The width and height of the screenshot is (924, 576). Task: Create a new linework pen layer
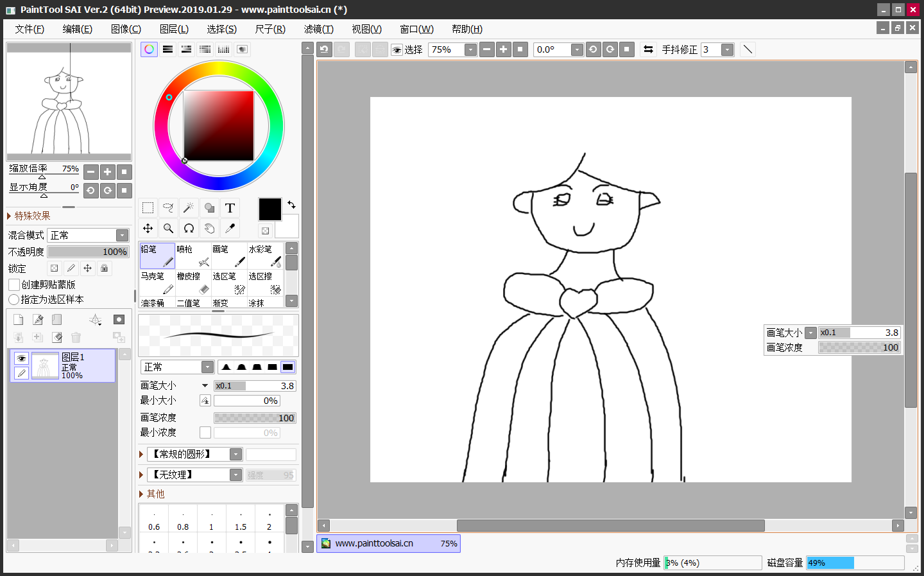pos(38,320)
